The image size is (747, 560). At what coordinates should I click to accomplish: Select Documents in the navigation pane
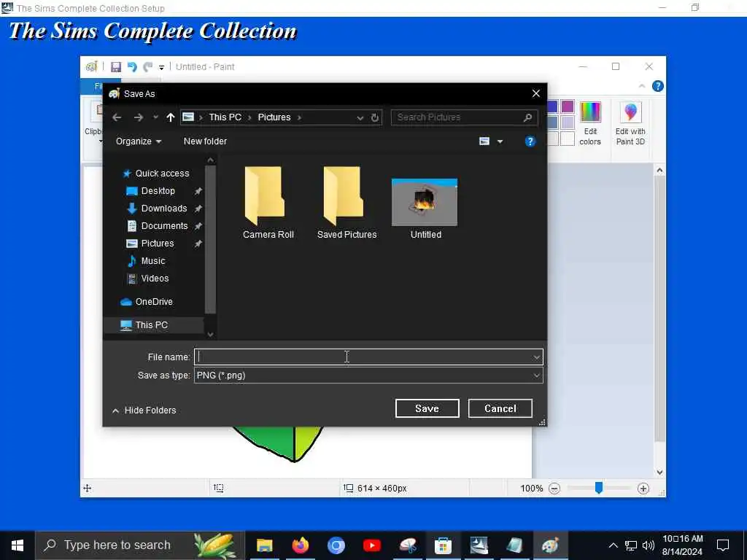point(164,226)
